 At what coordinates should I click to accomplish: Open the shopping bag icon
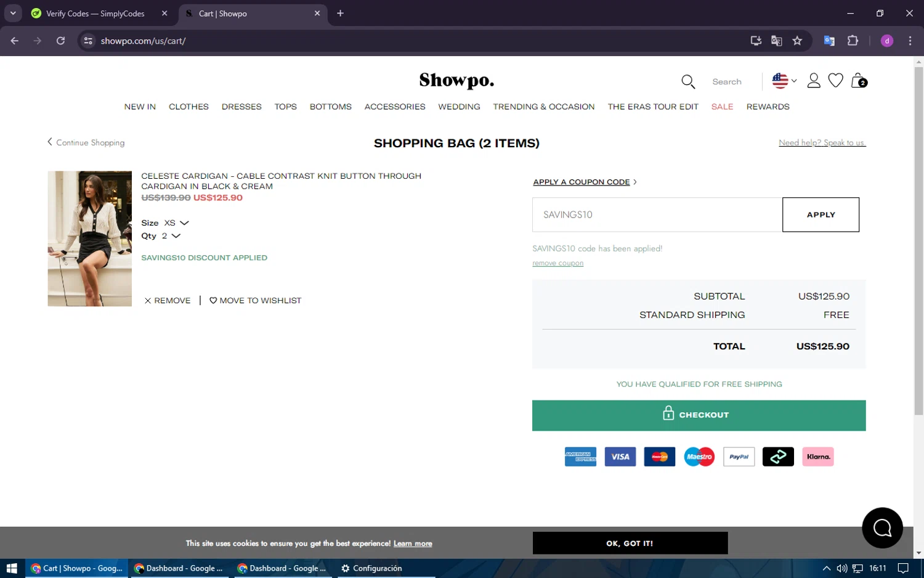[859, 81]
